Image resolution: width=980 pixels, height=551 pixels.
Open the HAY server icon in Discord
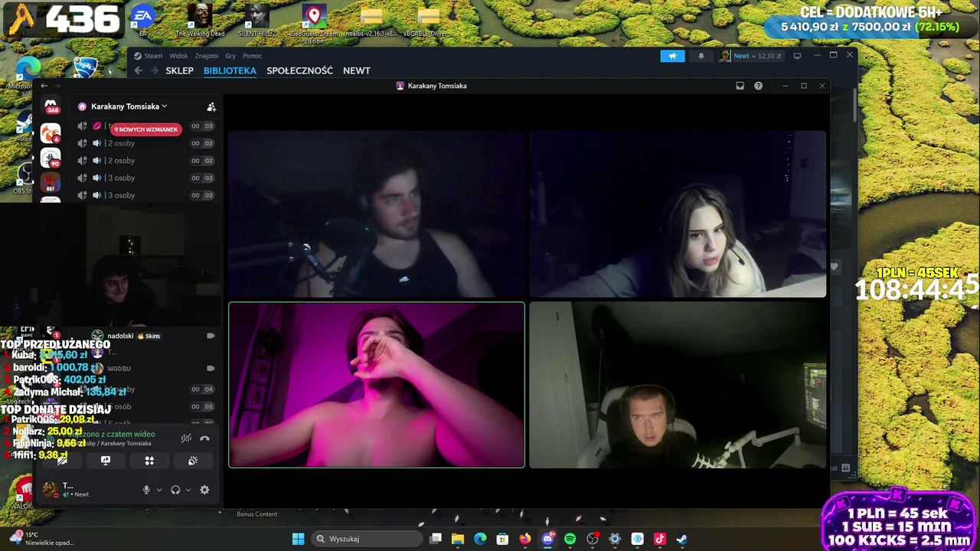coord(51,184)
